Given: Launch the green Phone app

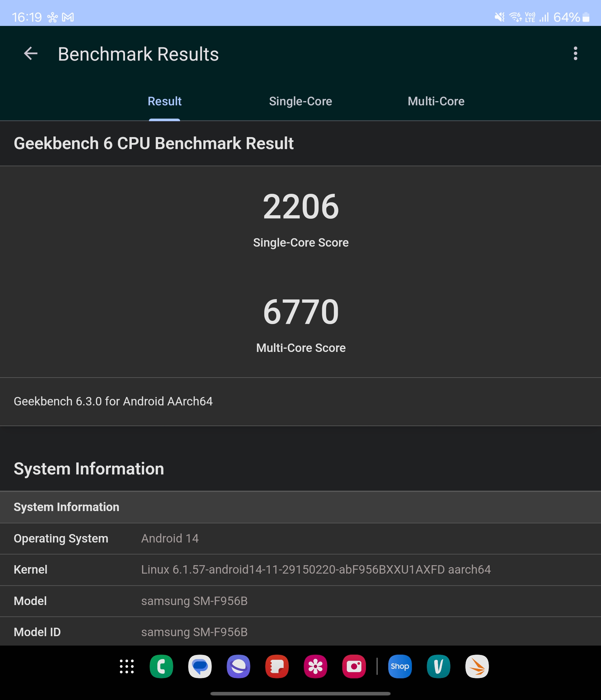Looking at the screenshot, I should click(161, 667).
